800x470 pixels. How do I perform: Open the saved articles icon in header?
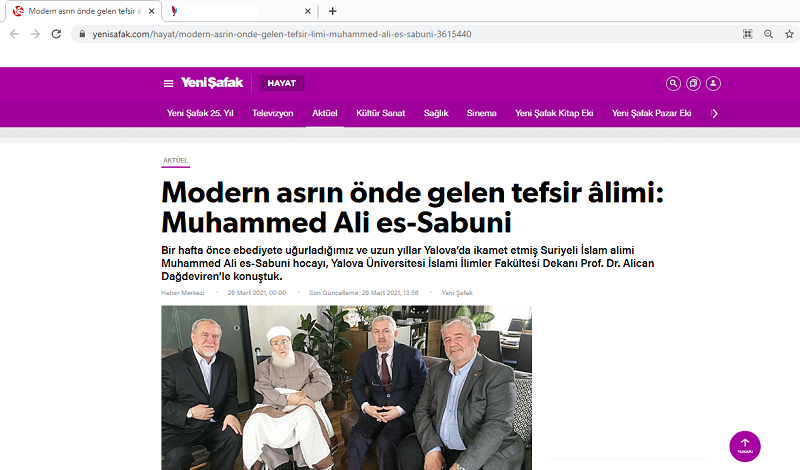click(x=693, y=84)
